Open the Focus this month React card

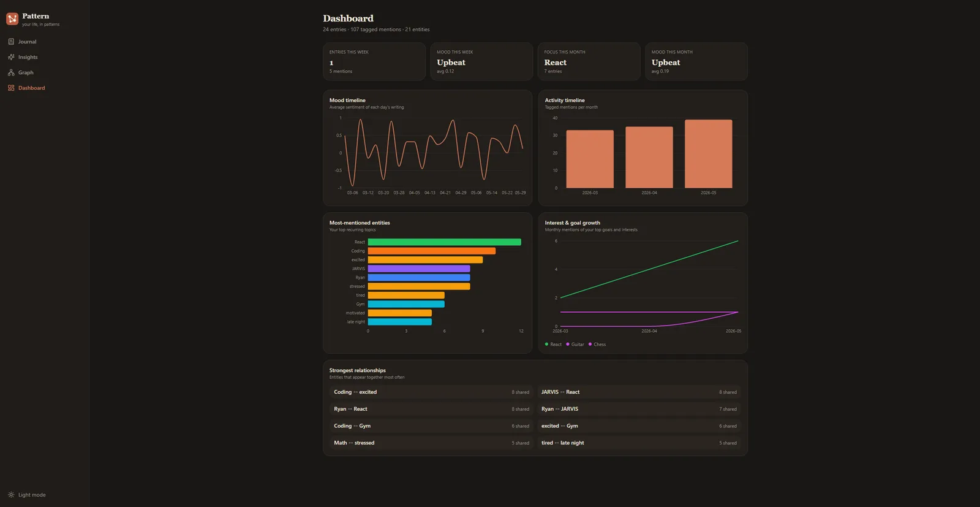tap(589, 61)
